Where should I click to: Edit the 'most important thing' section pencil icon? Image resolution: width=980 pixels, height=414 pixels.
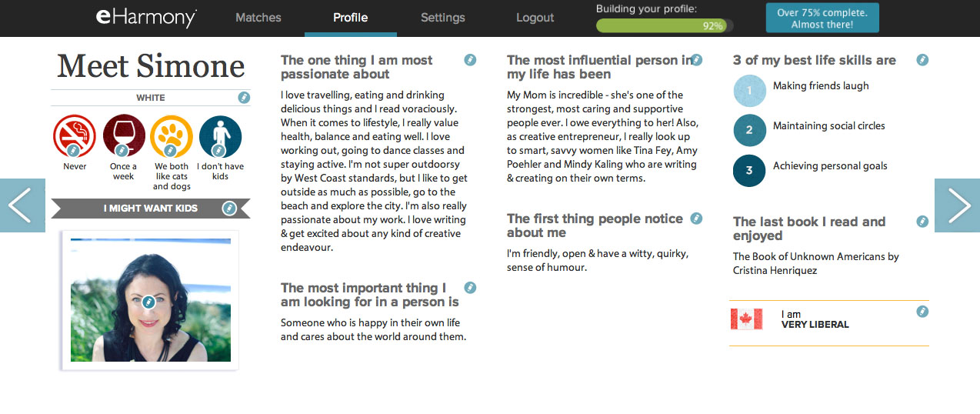point(470,288)
